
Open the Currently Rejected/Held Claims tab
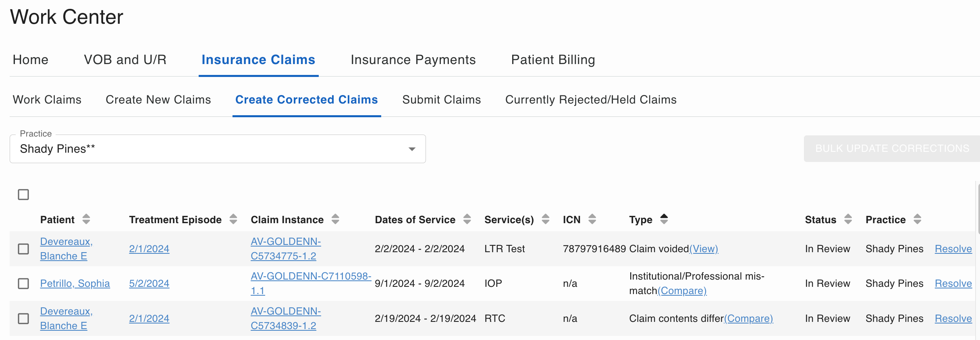pyautogui.click(x=591, y=100)
